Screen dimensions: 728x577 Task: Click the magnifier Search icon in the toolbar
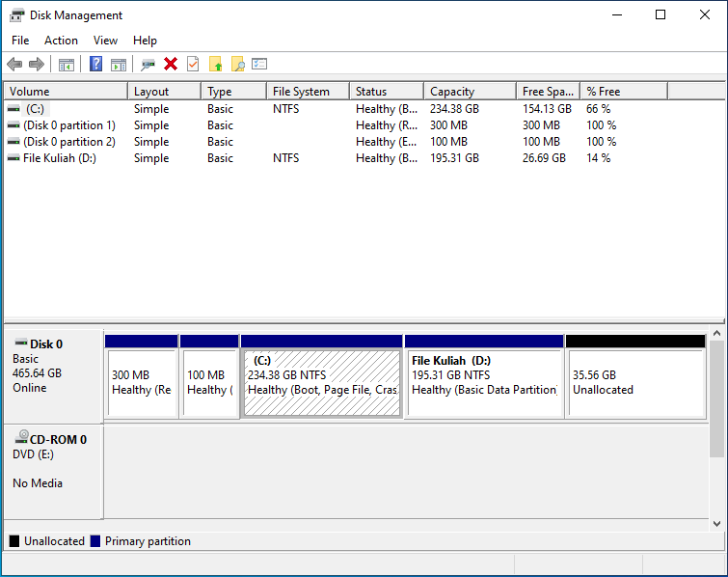point(237,65)
